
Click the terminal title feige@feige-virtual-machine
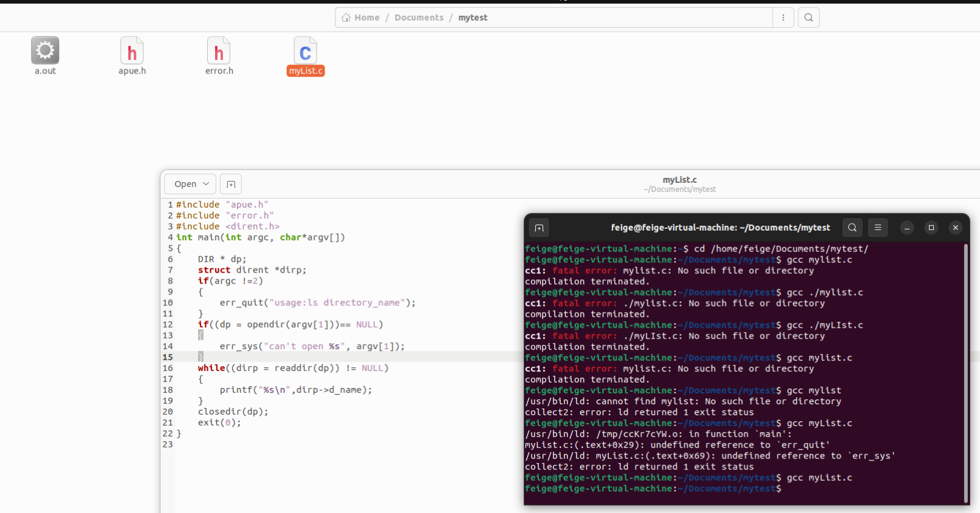tap(721, 228)
